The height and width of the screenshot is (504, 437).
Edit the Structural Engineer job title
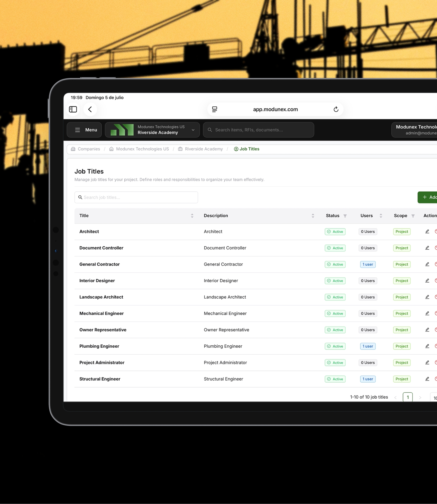click(427, 379)
